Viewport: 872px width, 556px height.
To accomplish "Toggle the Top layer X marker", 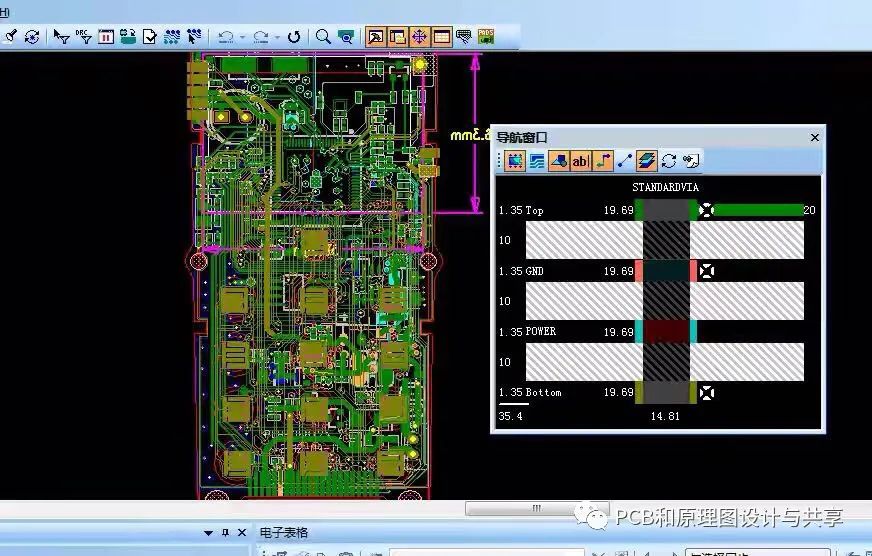I will click(x=707, y=210).
